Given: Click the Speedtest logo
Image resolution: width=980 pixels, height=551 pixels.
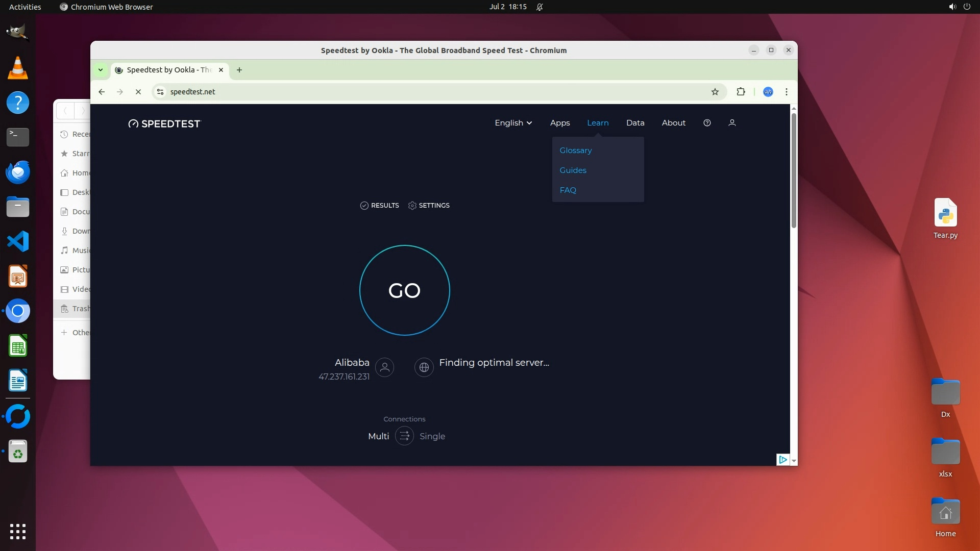Looking at the screenshot, I should pos(164,123).
